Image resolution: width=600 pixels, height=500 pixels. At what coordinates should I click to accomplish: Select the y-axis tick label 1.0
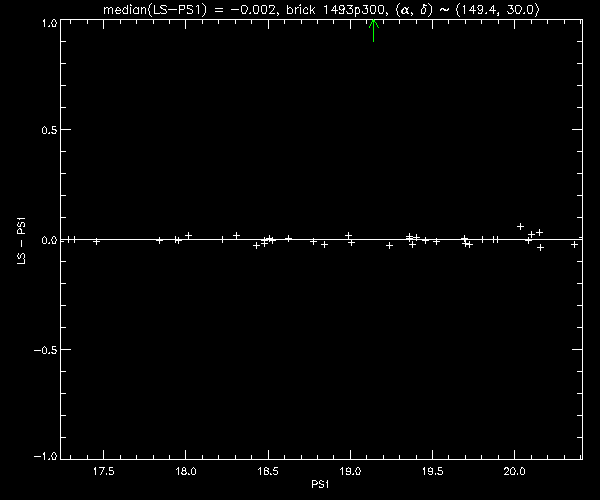(x=49, y=23)
